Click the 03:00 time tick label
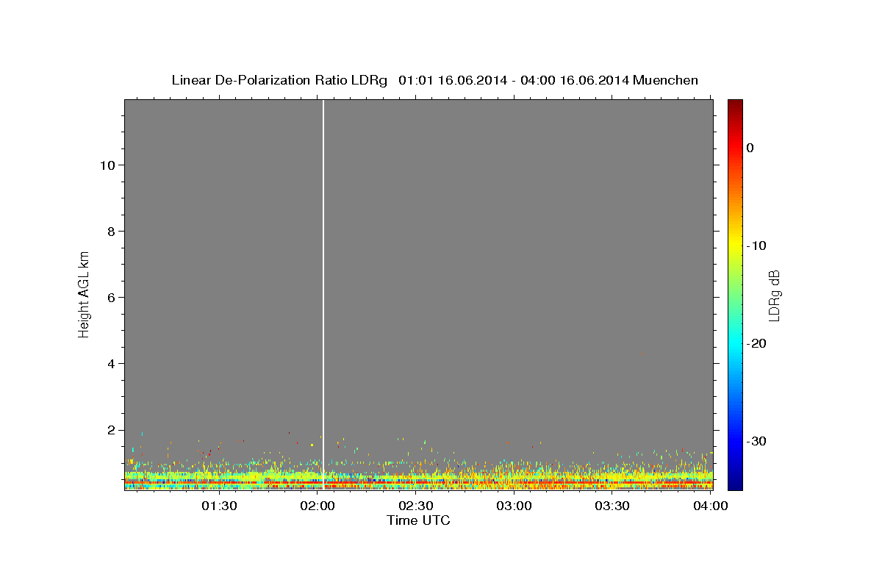Image resolution: width=882 pixels, height=588 pixels. 514,506
